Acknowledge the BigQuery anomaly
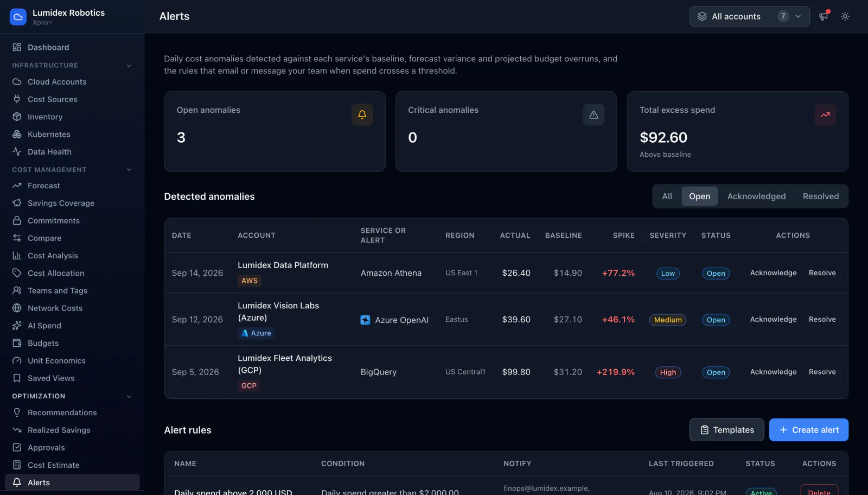The height and width of the screenshot is (495, 868). (773, 372)
